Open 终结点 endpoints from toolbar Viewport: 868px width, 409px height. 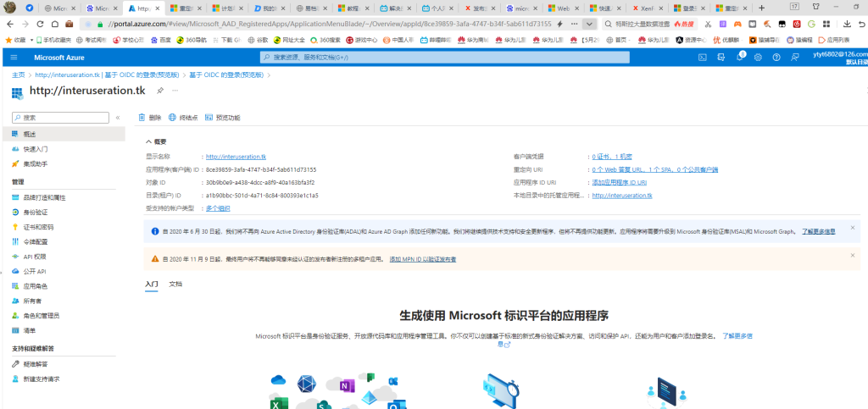tap(183, 118)
